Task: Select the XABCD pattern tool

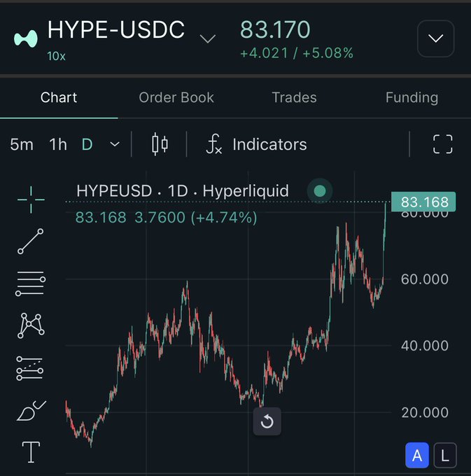Action: point(31,325)
